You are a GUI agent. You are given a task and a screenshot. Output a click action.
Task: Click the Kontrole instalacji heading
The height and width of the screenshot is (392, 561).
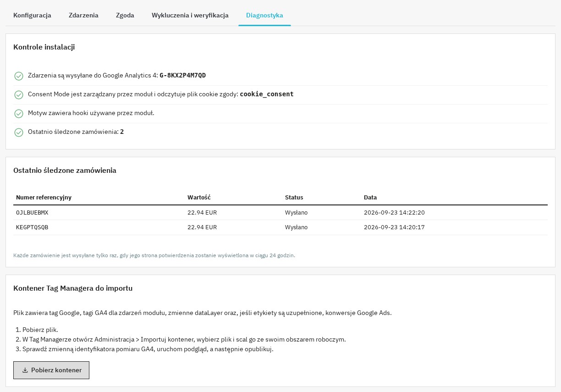(44, 47)
